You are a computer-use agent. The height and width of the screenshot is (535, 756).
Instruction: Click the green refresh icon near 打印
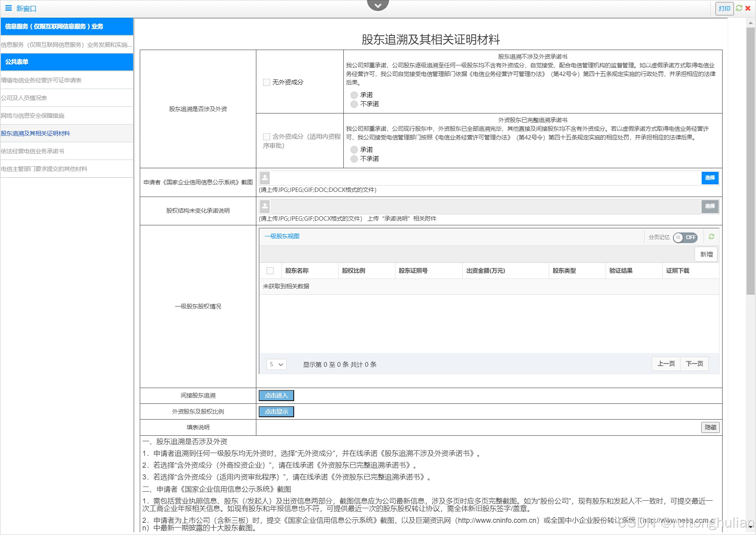coord(739,8)
